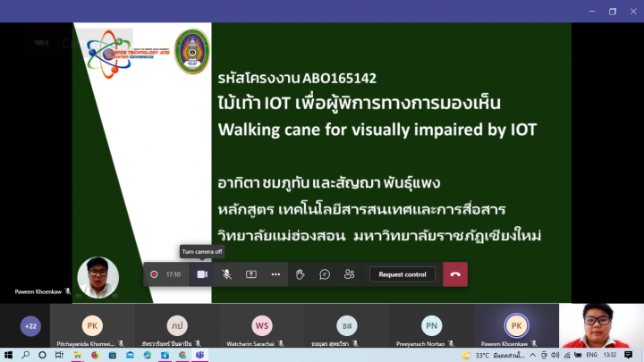Switch the ENG input language indicator
The image size is (644, 362).
(x=592, y=355)
